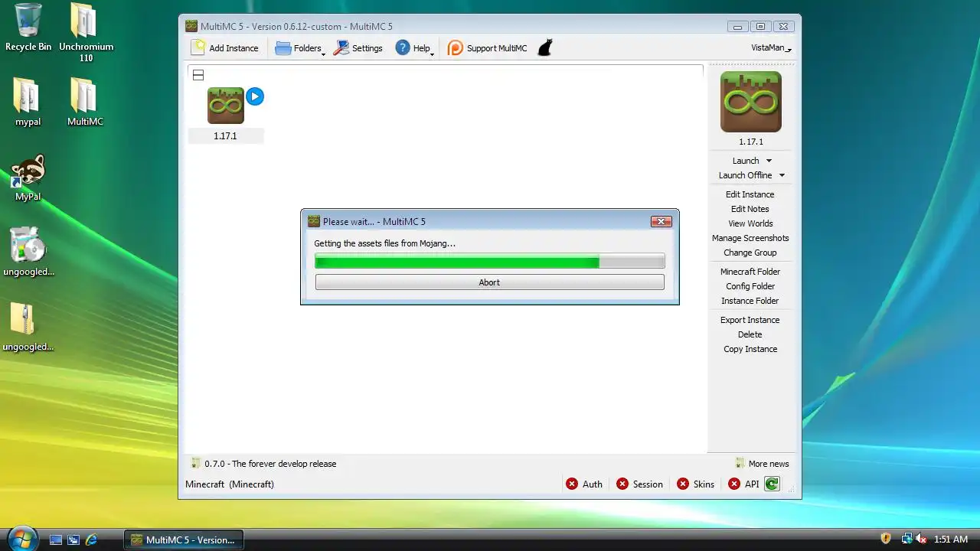This screenshot has height=551, width=980.
Task: Click Copy Instance
Action: pos(750,349)
